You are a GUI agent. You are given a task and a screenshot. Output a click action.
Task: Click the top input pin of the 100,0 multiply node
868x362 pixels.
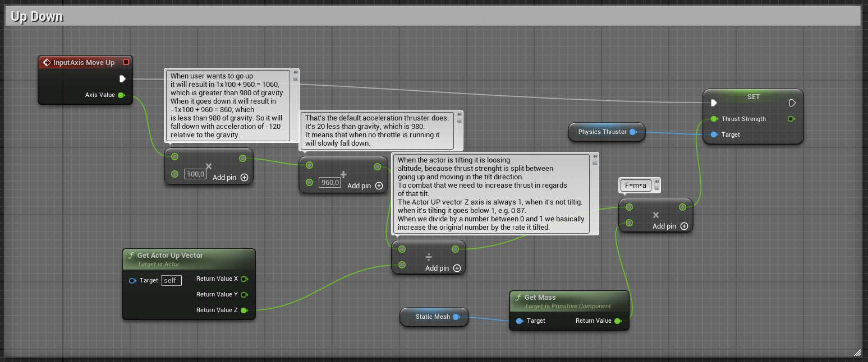175,157
